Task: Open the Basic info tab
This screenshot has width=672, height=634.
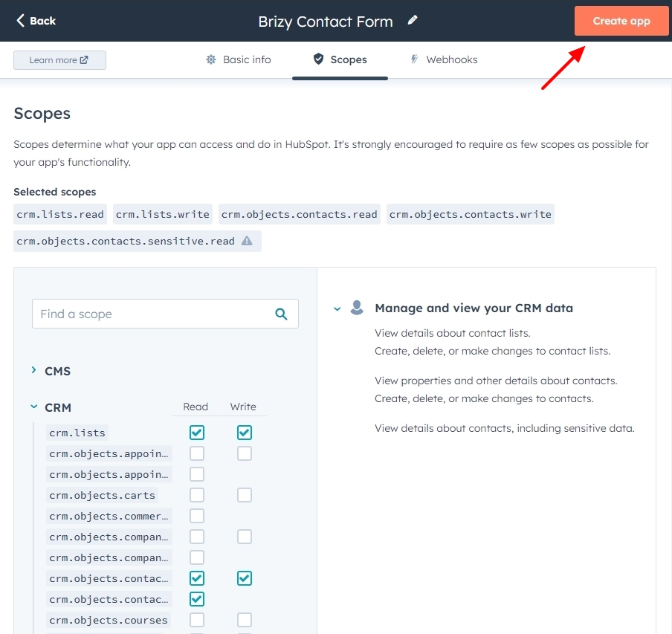Action: [x=239, y=59]
